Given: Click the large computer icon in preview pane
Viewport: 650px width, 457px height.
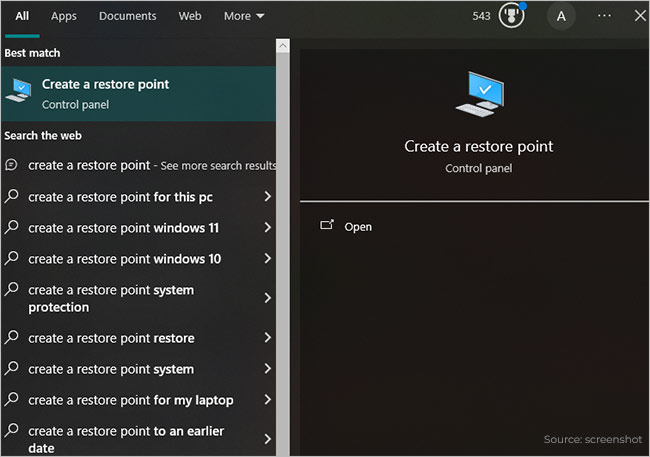Looking at the screenshot, I should tap(480, 94).
